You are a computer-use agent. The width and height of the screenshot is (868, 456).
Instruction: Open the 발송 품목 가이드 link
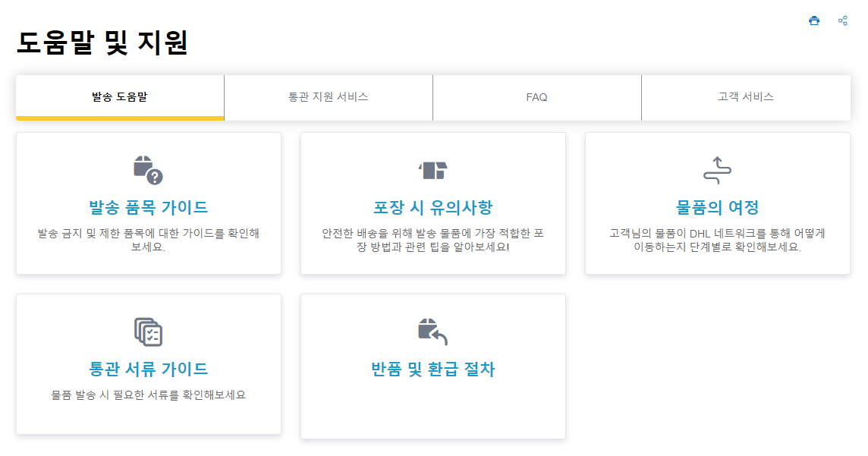tap(149, 208)
